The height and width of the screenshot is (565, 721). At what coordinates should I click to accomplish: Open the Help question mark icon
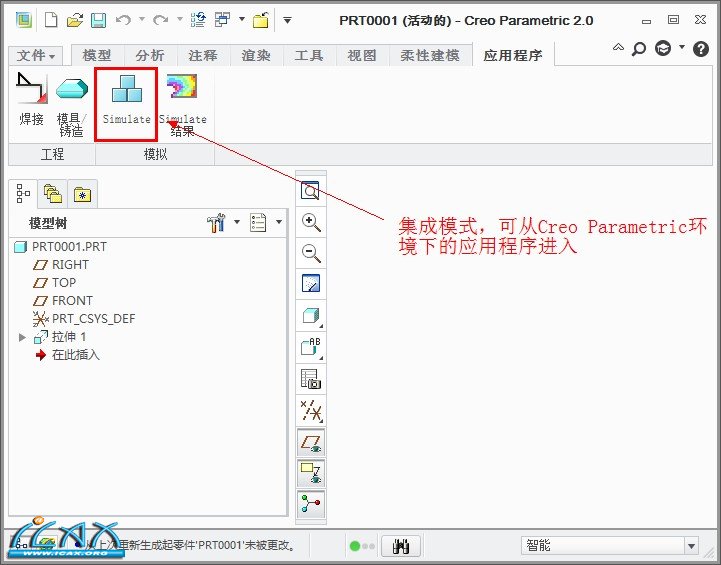pyautogui.click(x=701, y=49)
